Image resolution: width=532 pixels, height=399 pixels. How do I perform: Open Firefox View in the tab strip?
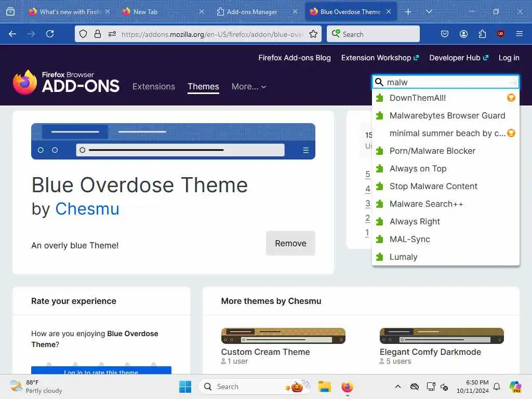(x=10, y=12)
